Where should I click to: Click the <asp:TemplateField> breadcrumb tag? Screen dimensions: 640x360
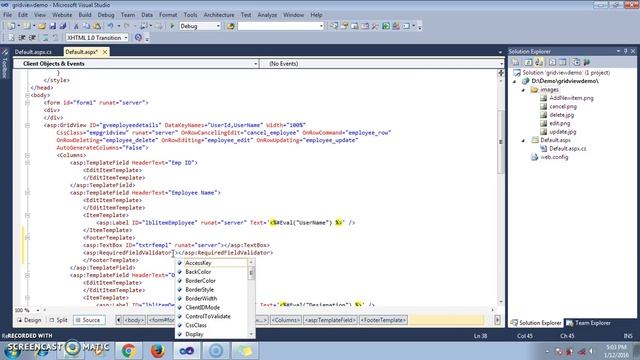(330, 320)
